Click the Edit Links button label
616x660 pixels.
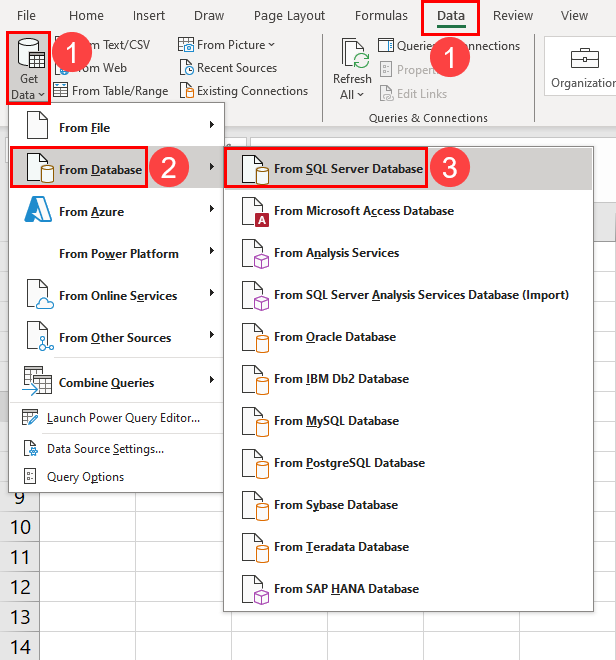(422, 94)
